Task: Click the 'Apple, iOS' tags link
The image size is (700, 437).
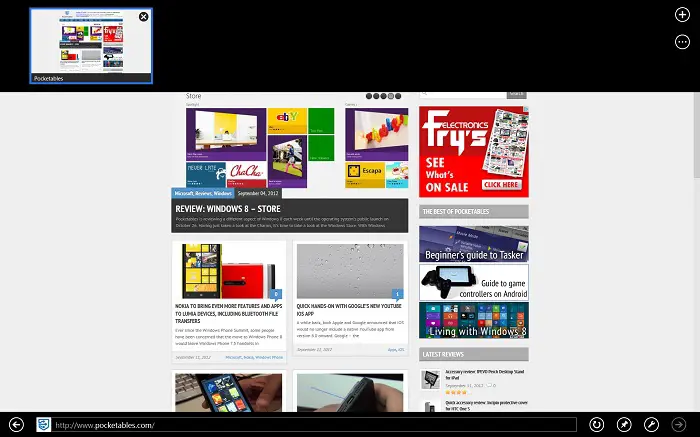Action: tap(396, 350)
